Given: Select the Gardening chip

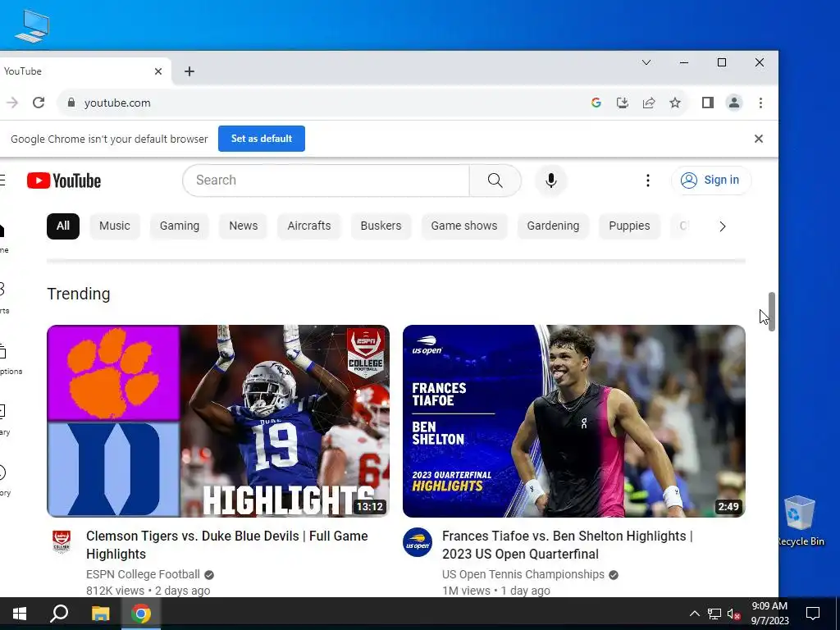Looking at the screenshot, I should pos(553,226).
